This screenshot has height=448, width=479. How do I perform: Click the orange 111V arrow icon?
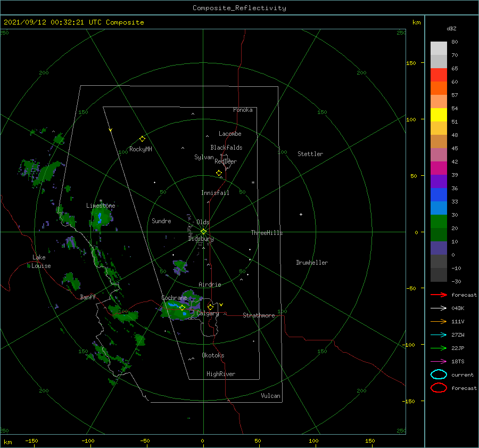pos(439,321)
